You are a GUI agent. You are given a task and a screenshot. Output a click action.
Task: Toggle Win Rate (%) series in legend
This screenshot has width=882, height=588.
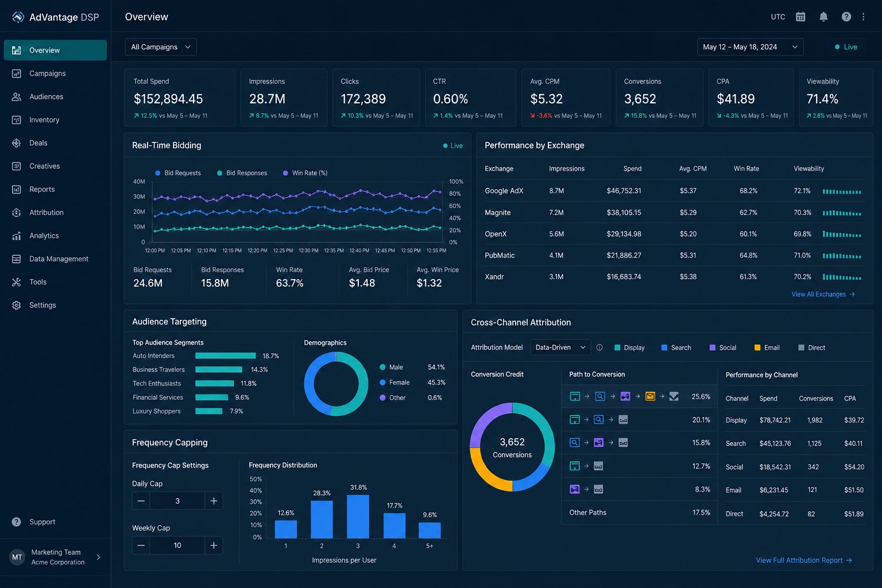tap(305, 173)
